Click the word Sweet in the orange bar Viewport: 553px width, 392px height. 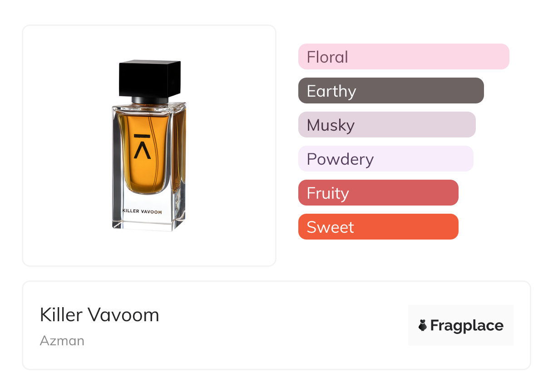pyautogui.click(x=330, y=227)
